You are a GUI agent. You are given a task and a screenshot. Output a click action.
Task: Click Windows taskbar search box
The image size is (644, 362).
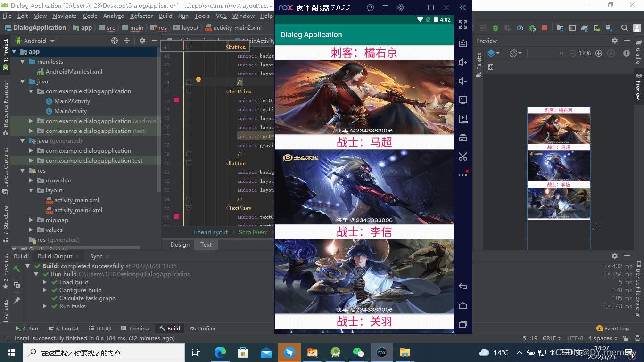click(104, 353)
